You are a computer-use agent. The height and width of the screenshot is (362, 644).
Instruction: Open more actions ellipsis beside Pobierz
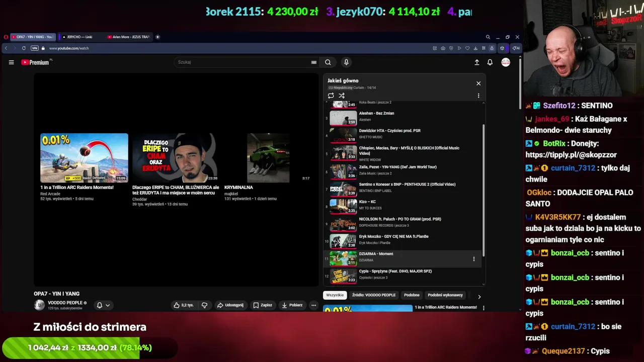pyautogui.click(x=313, y=305)
